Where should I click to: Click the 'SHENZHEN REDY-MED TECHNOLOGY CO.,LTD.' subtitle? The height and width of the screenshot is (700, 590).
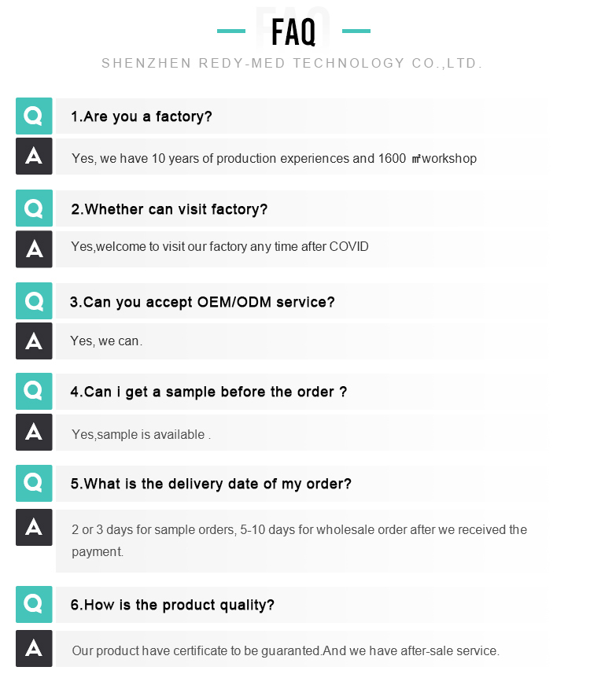[x=292, y=63]
